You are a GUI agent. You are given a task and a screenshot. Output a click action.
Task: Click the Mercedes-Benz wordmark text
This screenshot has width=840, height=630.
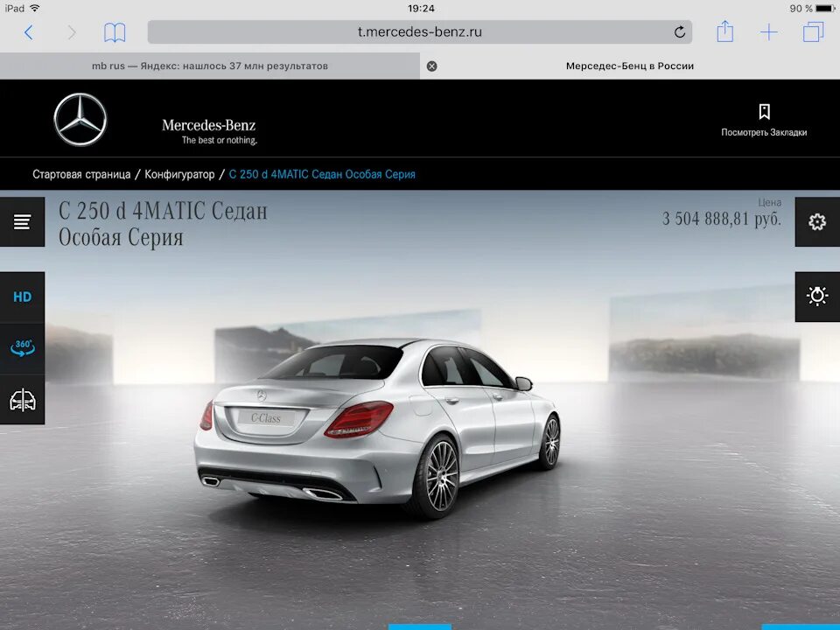pos(208,125)
